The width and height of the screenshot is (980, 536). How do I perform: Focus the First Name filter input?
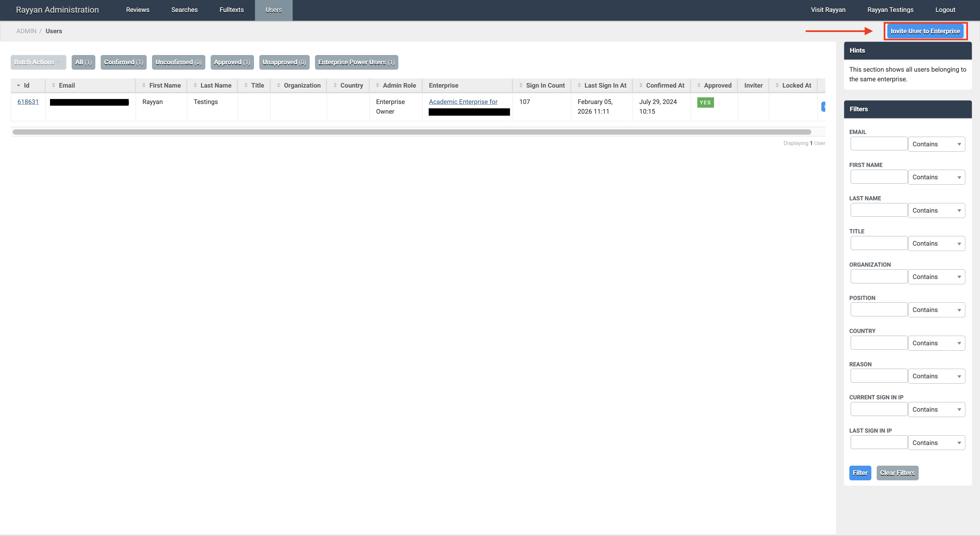click(879, 177)
